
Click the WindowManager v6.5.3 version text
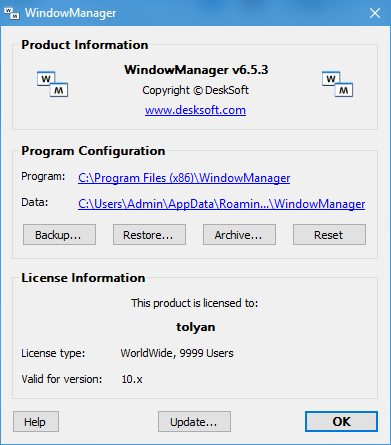coord(196,70)
